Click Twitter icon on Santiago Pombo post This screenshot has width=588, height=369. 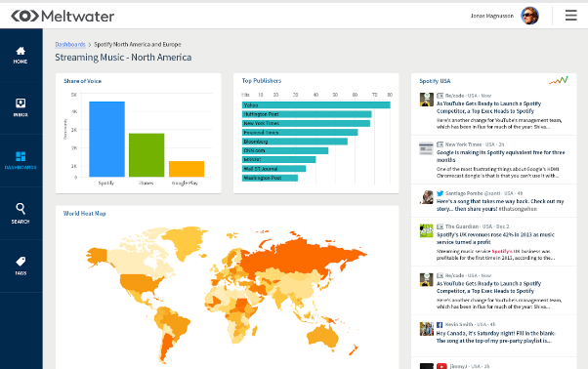tap(440, 193)
